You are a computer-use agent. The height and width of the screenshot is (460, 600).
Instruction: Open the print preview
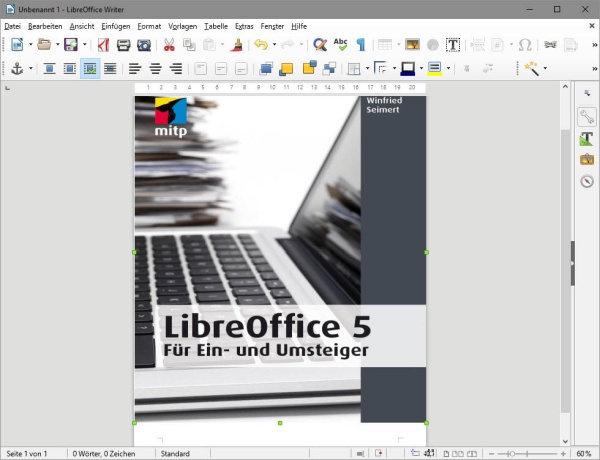(144, 45)
